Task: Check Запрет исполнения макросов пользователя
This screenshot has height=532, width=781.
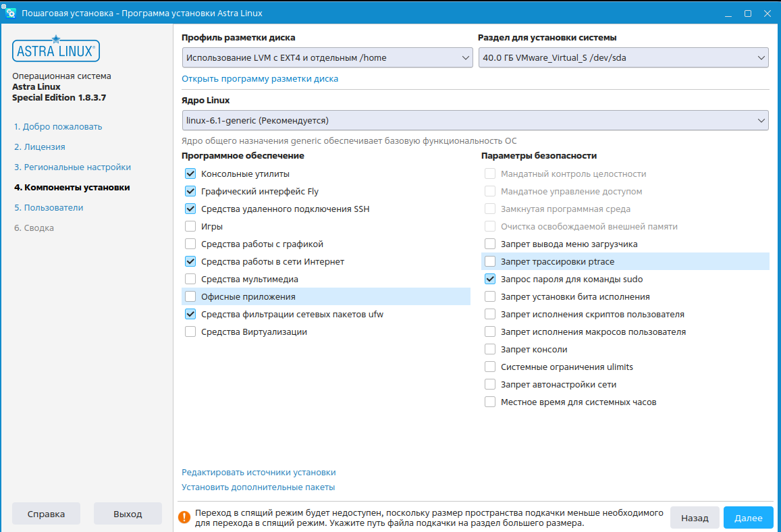Action: tap(490, 331)
